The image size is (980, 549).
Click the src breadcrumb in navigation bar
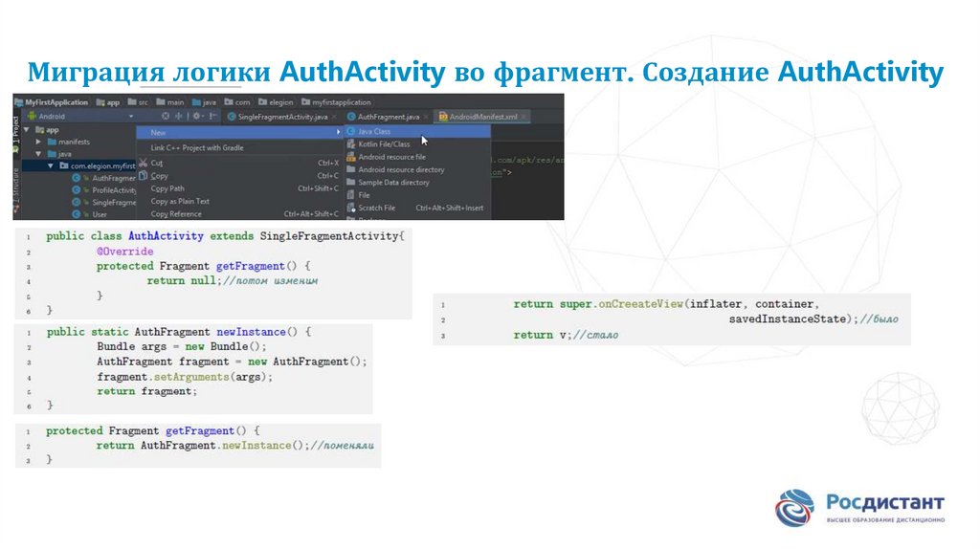coord(138,102)
